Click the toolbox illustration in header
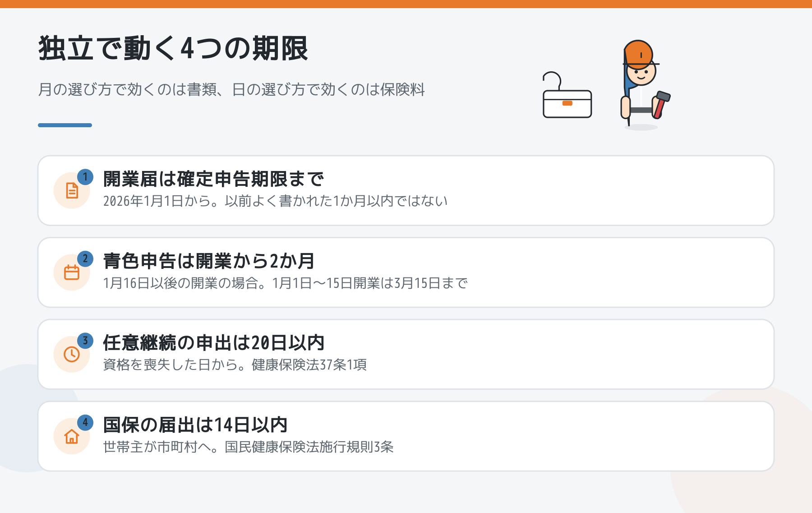 click(567, 95)
